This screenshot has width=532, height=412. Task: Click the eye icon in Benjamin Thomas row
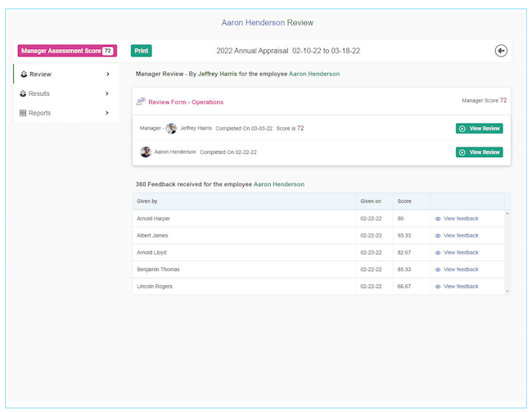pyautogui.click(x=438, y=269)
